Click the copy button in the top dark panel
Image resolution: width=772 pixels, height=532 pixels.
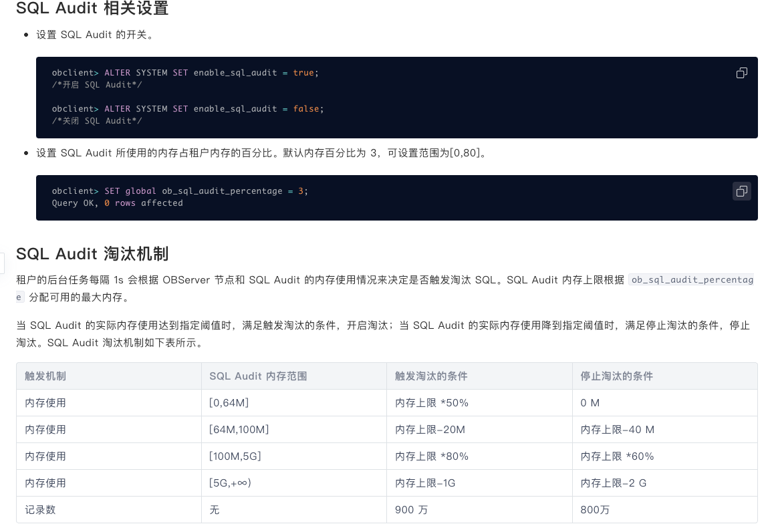pyautogui.click(x=741, y=73)
